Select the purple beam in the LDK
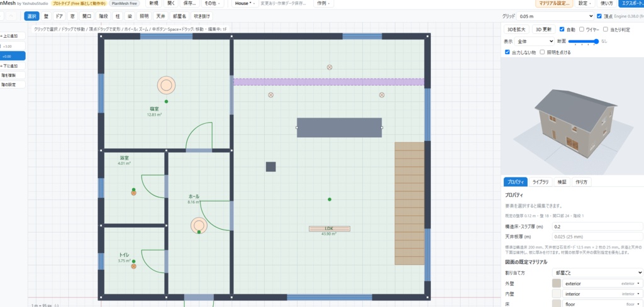Screen dimensions: 644x307 click(329, 82)
